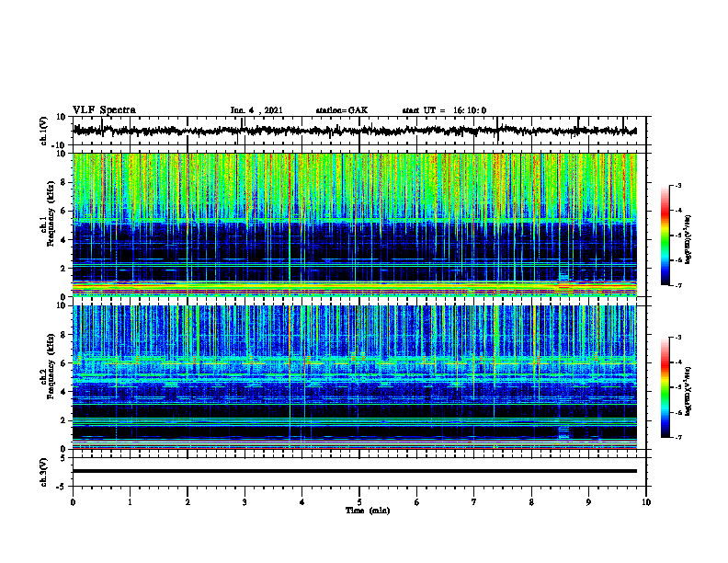This screenshot has width=728, height=563.
Task: Click the "ch.1(V)" waveform axis label
Action: 44,131
